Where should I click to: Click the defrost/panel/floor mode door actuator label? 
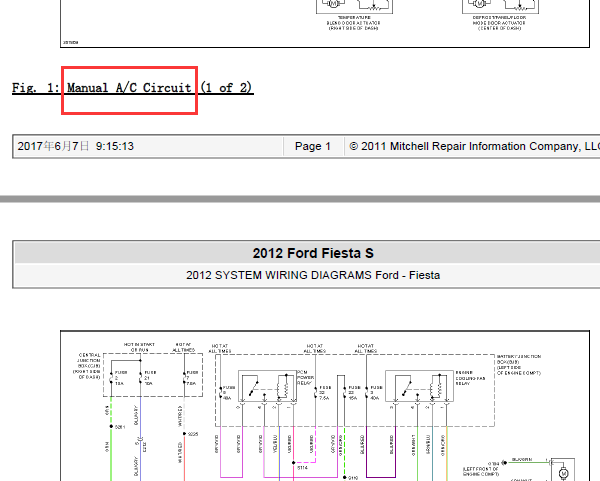coord(499,23)
